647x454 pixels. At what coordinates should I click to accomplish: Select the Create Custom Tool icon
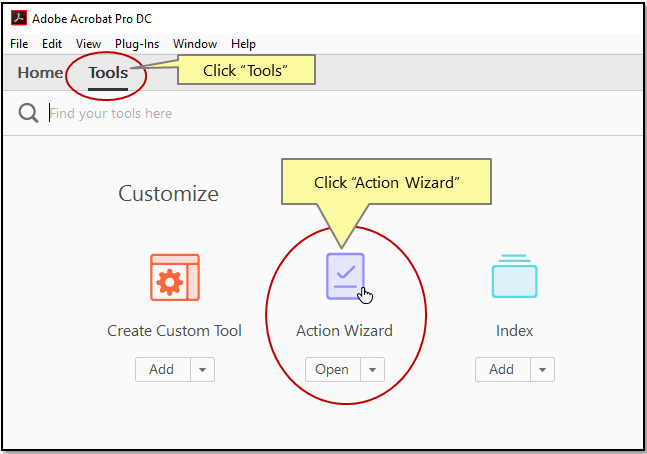[x=174, y=277]
